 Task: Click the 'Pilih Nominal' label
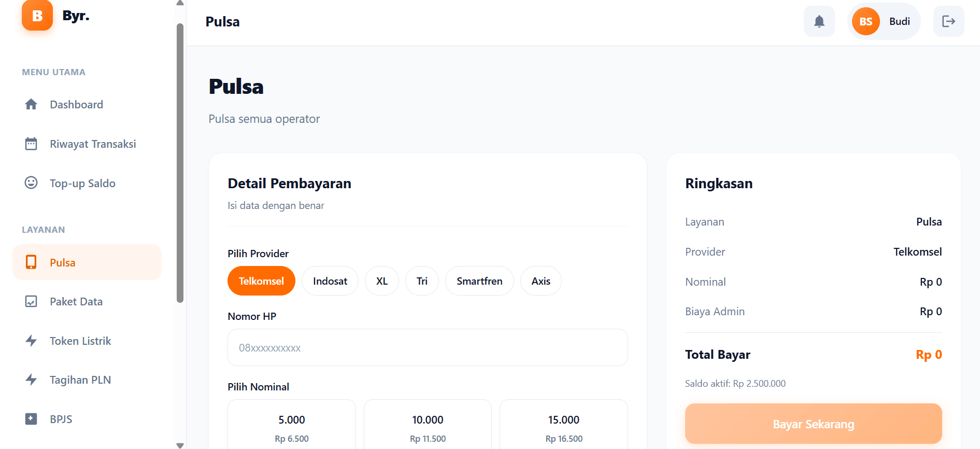258,387
